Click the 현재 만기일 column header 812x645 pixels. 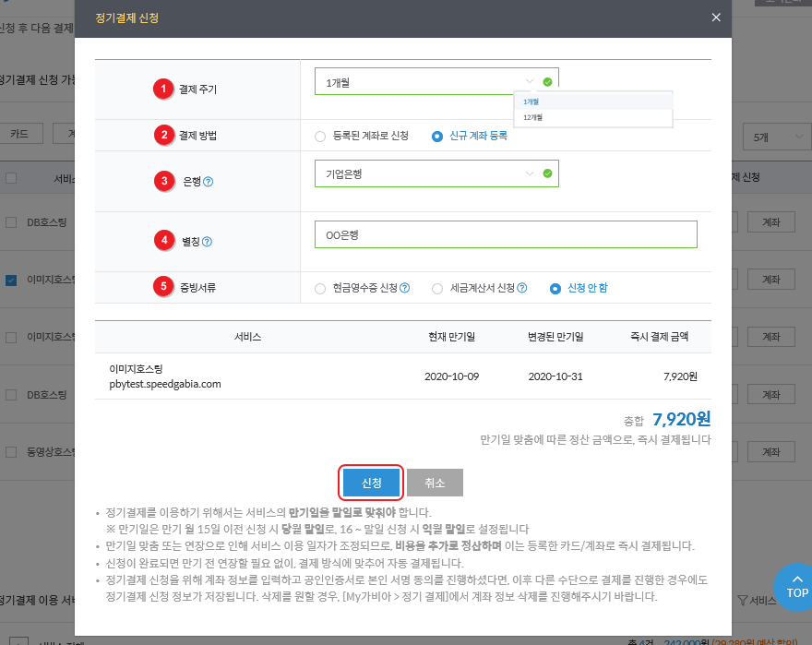[x=451, y=337]
